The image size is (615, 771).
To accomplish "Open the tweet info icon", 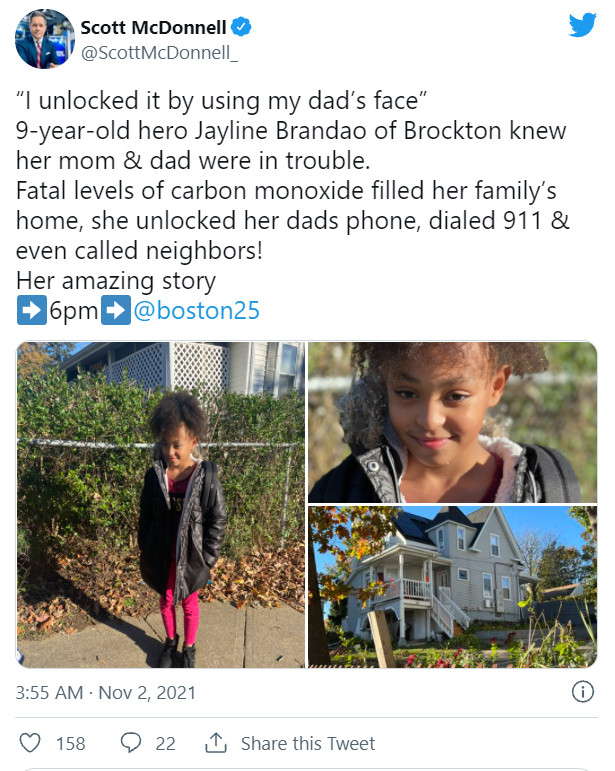I will point(582,691).
